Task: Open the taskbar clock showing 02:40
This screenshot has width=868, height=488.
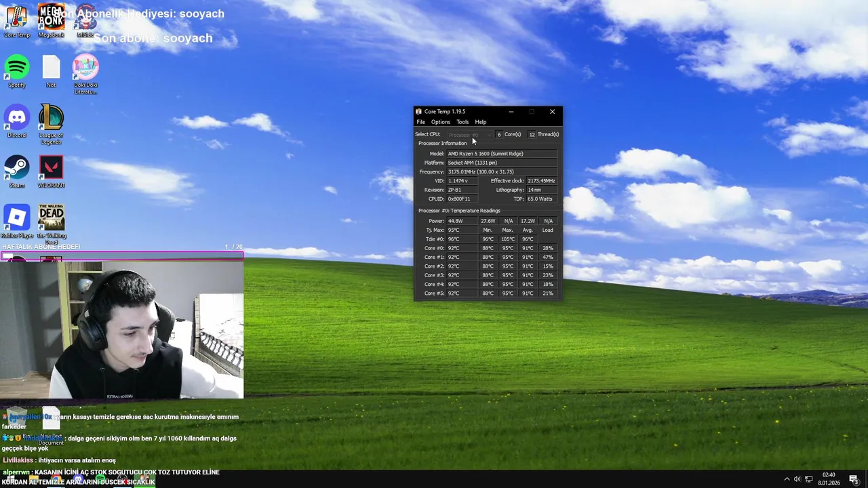Action: pyautogui.click(x=829, y=479)
